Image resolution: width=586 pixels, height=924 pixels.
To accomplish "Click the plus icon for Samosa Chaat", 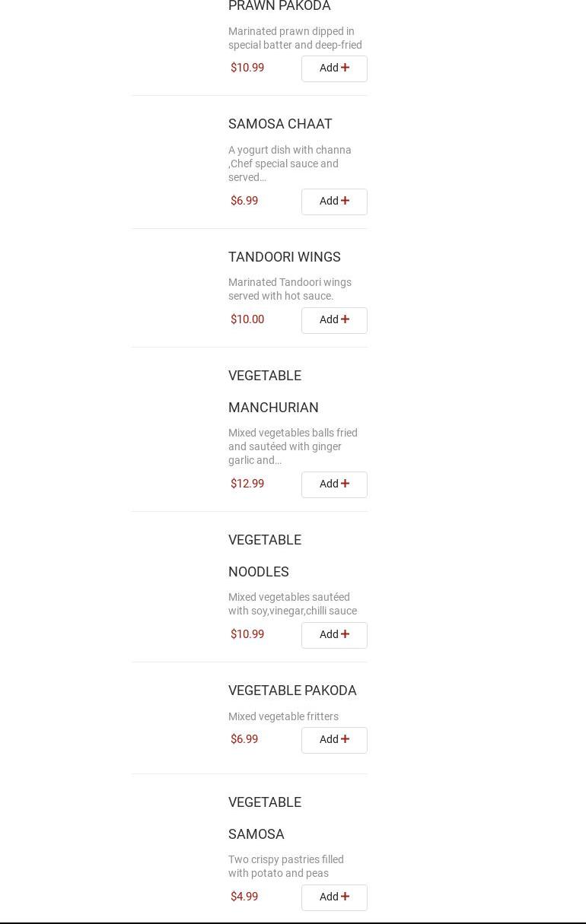I will coord(346,201).
